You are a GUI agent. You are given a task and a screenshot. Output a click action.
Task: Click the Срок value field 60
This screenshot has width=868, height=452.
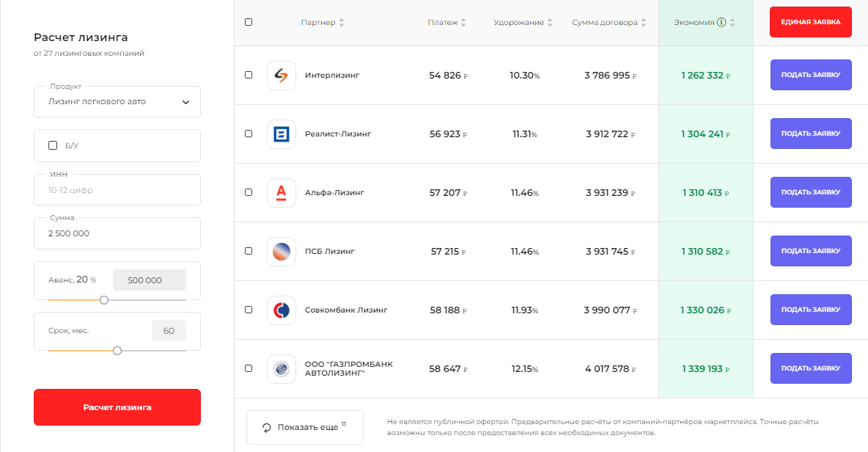(x=169, y=331)
